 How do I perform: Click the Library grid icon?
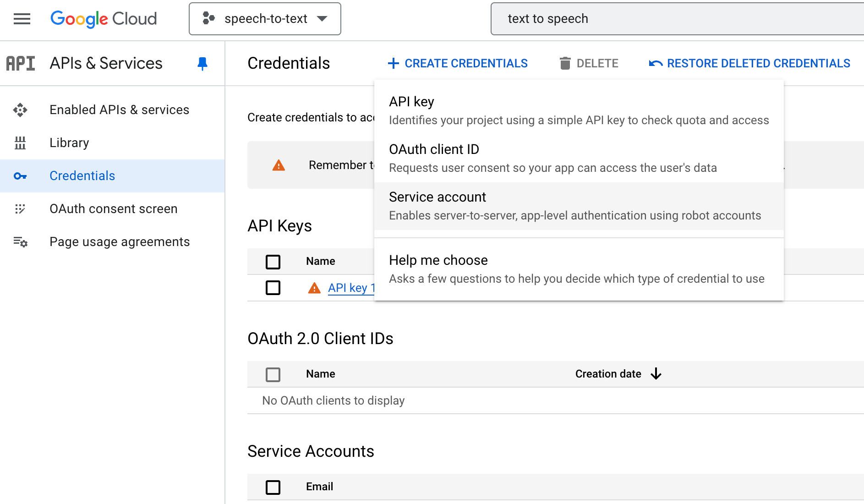point(20,143)
